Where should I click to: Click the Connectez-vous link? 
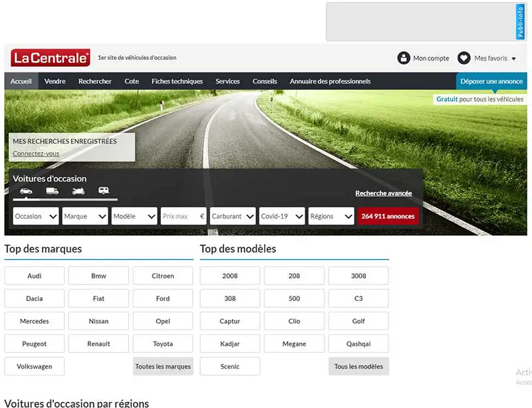coord(36,153)
